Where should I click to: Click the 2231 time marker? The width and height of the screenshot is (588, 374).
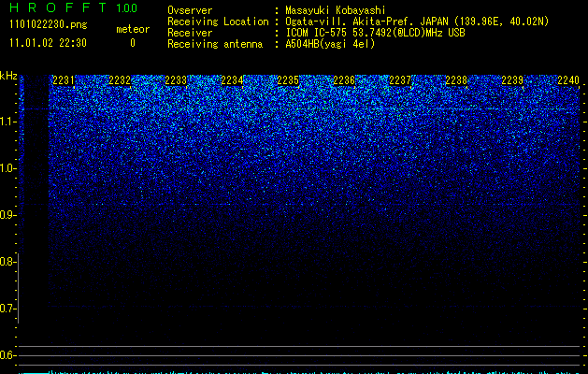pos(64,80)
